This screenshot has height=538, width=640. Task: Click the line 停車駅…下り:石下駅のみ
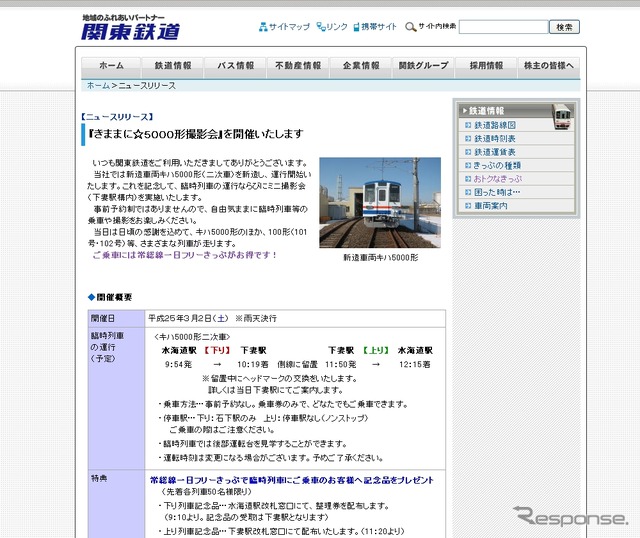(x=263, y=418)
